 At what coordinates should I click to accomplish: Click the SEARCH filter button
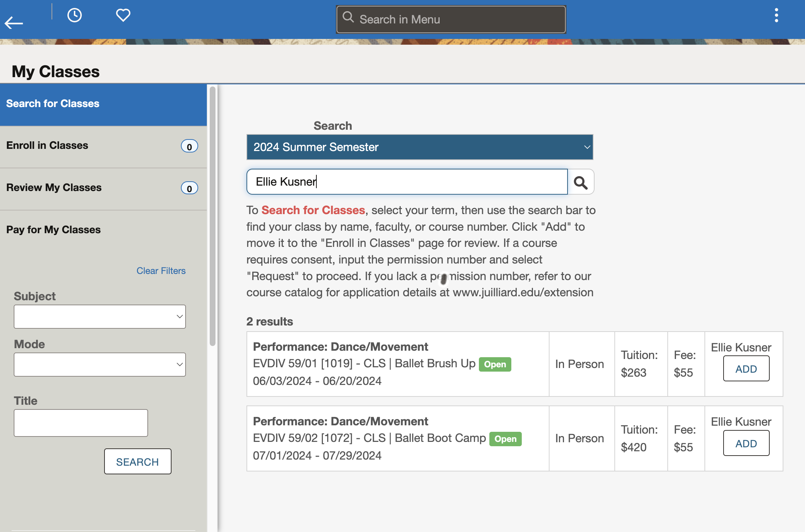(138, 462)
